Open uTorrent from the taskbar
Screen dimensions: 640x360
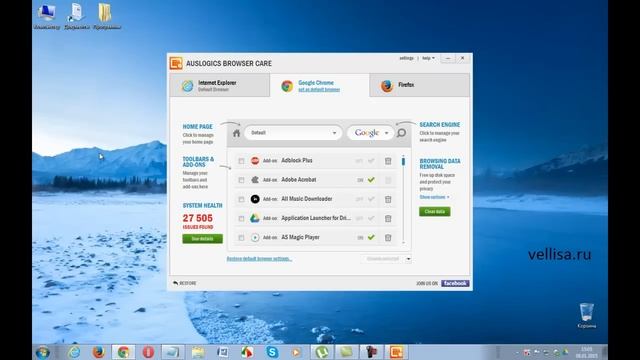click(x=322, y=352)
